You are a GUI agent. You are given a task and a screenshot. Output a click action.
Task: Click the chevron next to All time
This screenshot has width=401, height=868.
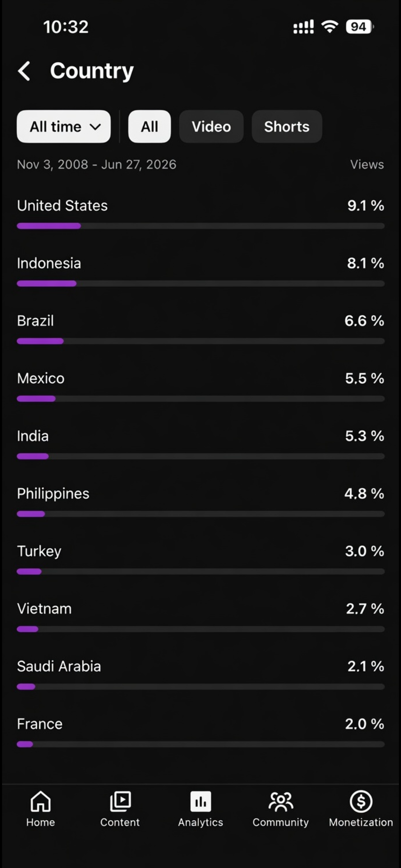[x=95, y=127]
